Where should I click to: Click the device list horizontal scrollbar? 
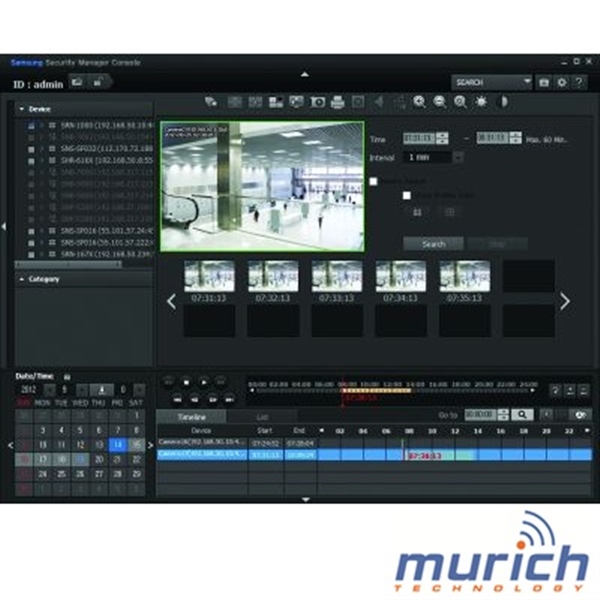[68, 264]
